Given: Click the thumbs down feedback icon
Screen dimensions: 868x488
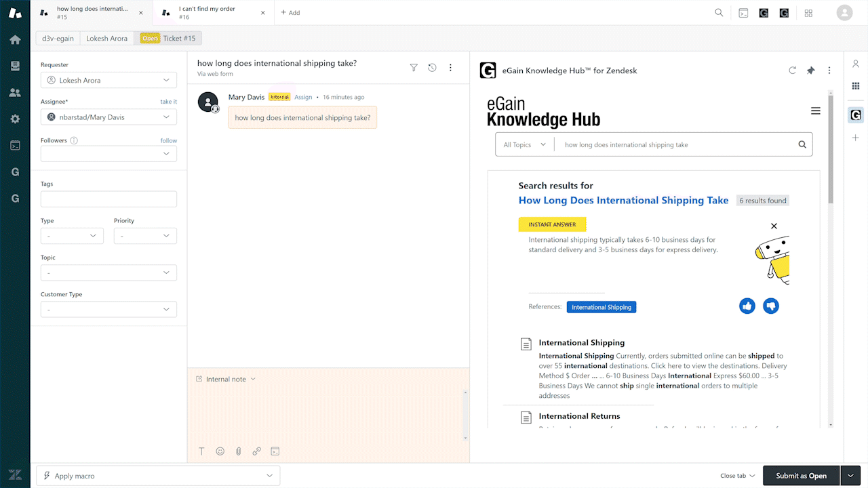Looking at the screenshot, I should pos(771,306).
